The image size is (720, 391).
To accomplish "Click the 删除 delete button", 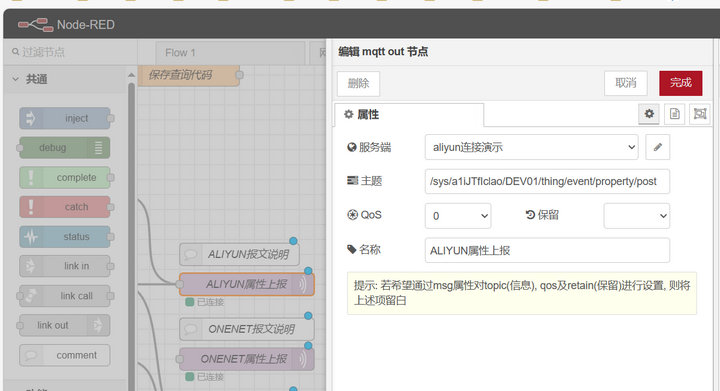I will coord(358,84).
